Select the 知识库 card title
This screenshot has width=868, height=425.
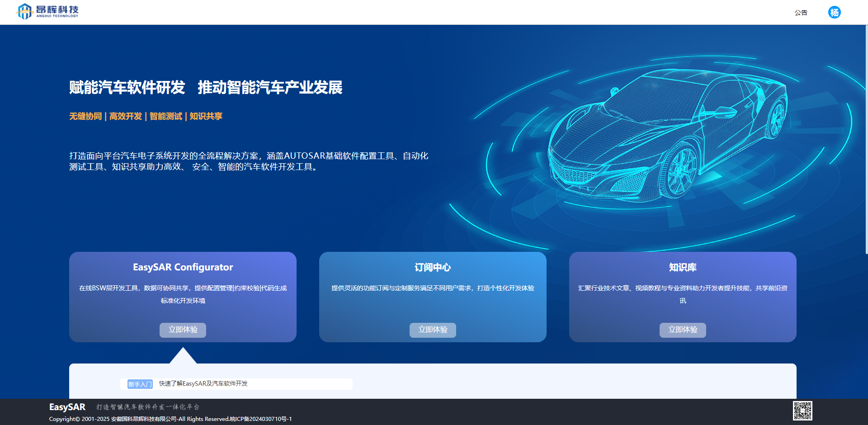click(x=683, y=267)
